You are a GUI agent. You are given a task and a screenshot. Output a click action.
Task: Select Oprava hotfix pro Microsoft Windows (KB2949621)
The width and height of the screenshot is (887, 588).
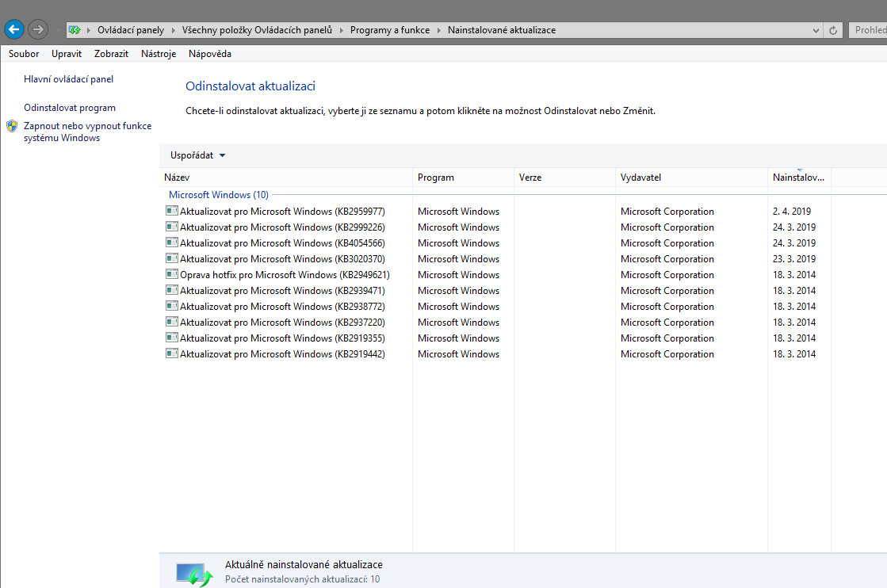pyautogui.click(x=285, y=274)
